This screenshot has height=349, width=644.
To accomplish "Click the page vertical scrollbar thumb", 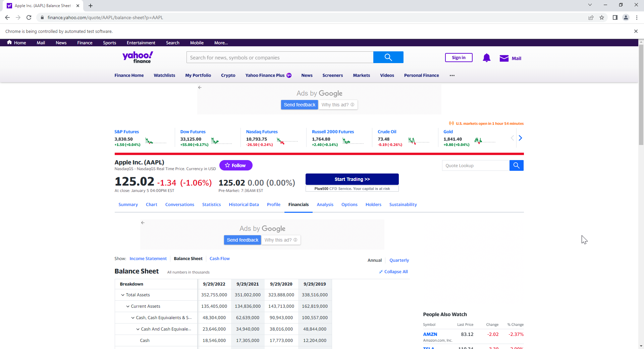I will 641,95.
